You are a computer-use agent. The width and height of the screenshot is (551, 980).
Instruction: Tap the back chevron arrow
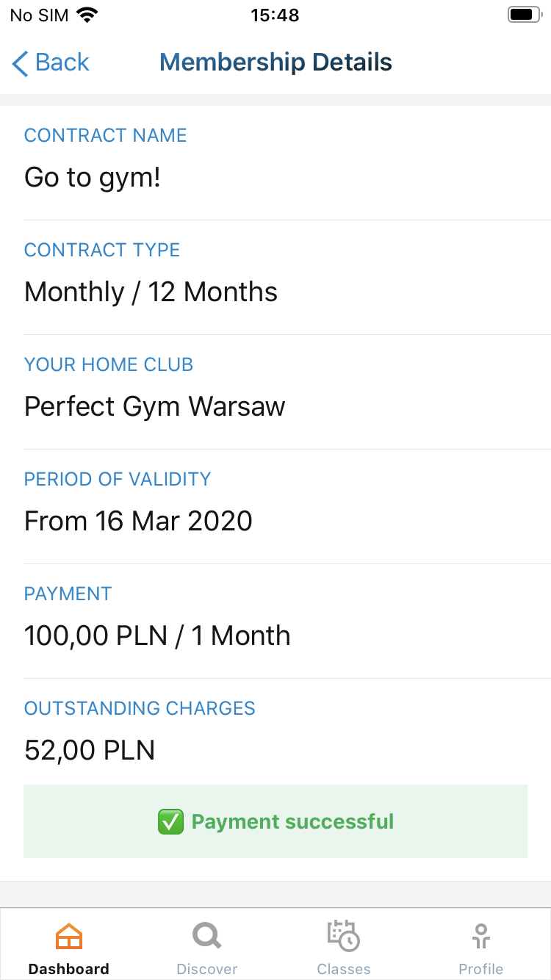20,63
